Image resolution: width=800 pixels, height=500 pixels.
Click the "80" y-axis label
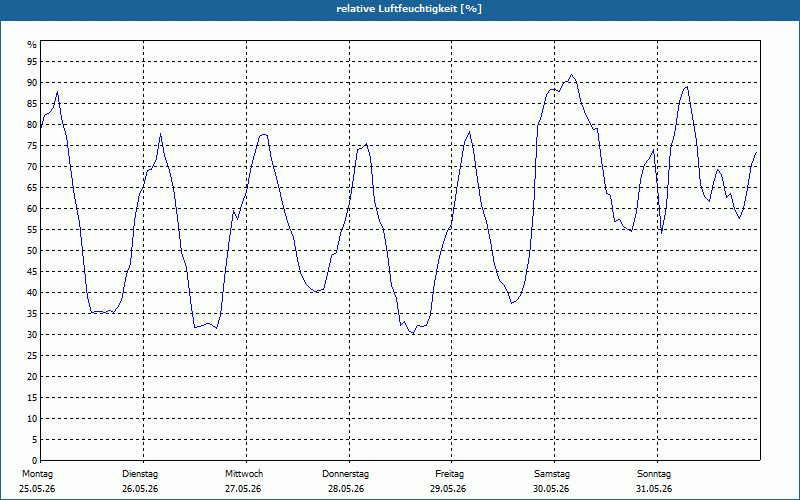[x=32, y=124]
